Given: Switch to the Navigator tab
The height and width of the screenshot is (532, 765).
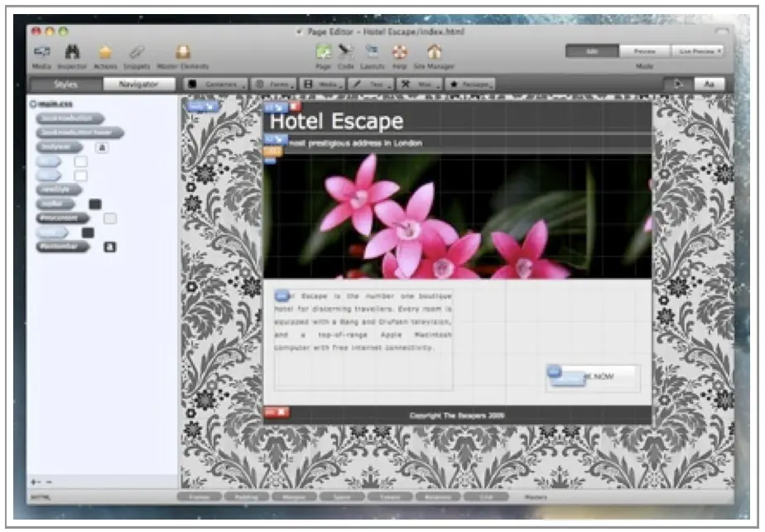Looking at the screenshot, I should 139,84.
